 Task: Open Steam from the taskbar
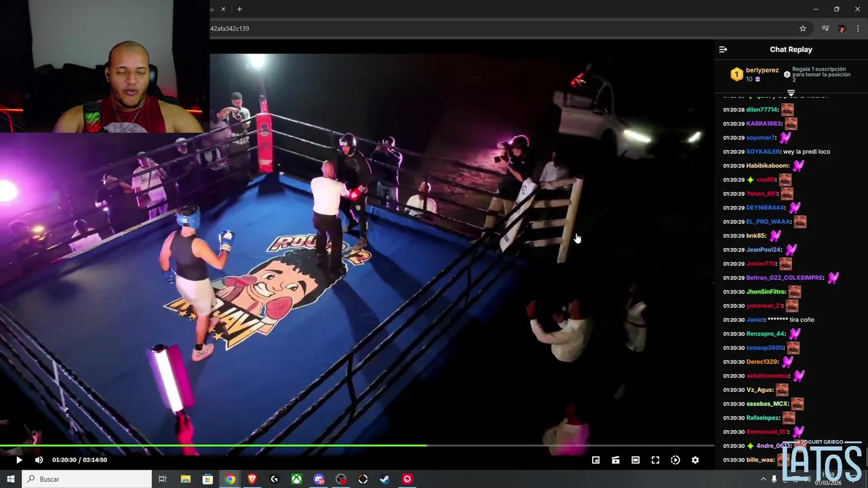(x=384, y=479)
